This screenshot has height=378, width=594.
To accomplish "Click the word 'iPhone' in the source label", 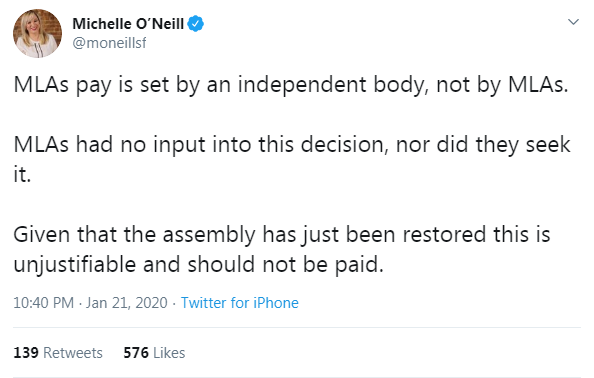I will point(276,303).
